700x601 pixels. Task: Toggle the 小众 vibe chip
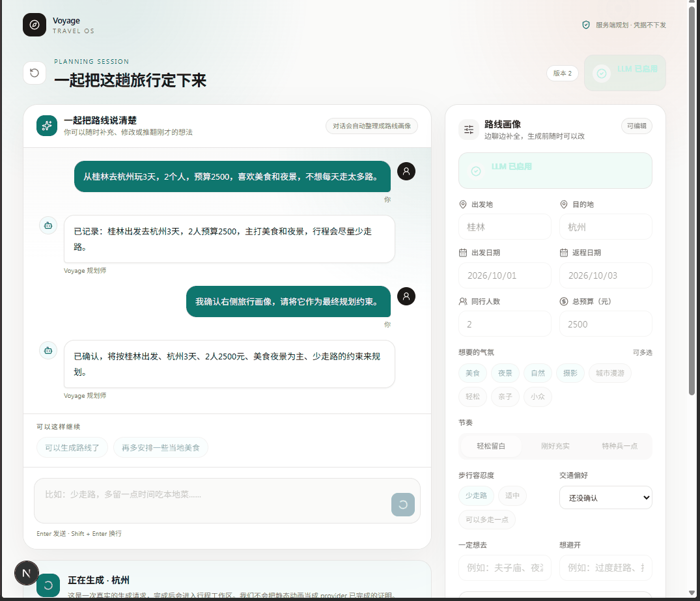click(537, 397)
